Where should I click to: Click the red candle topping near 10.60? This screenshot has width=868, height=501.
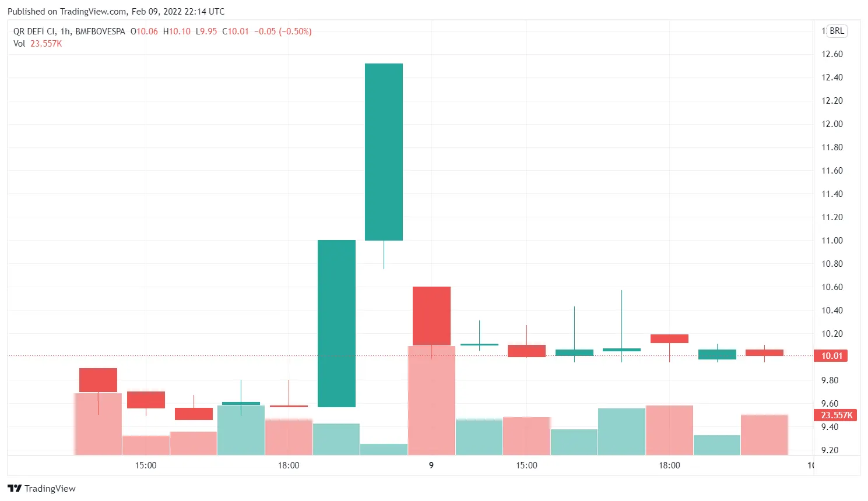431,315
